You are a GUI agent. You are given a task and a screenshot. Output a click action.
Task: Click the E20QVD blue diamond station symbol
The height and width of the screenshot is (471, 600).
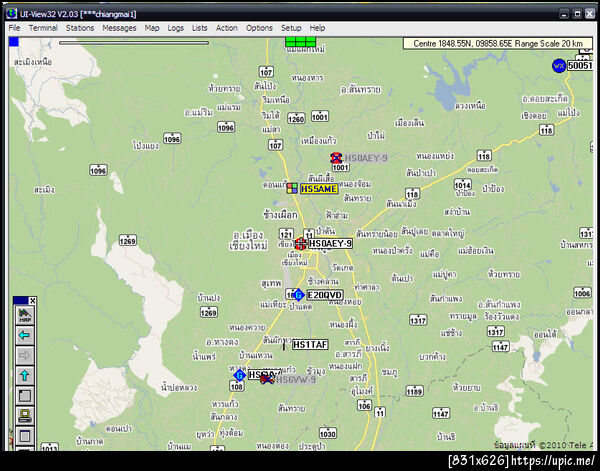tap(298, 295)
